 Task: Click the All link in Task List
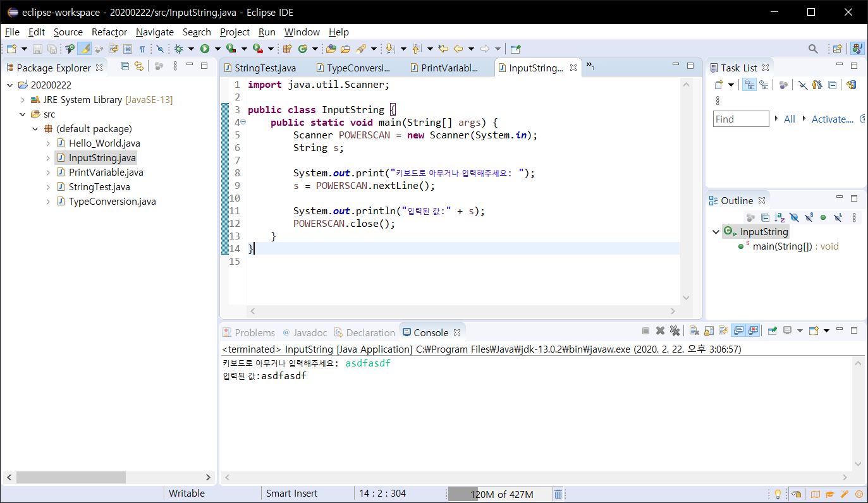click(x=790, y=119)
